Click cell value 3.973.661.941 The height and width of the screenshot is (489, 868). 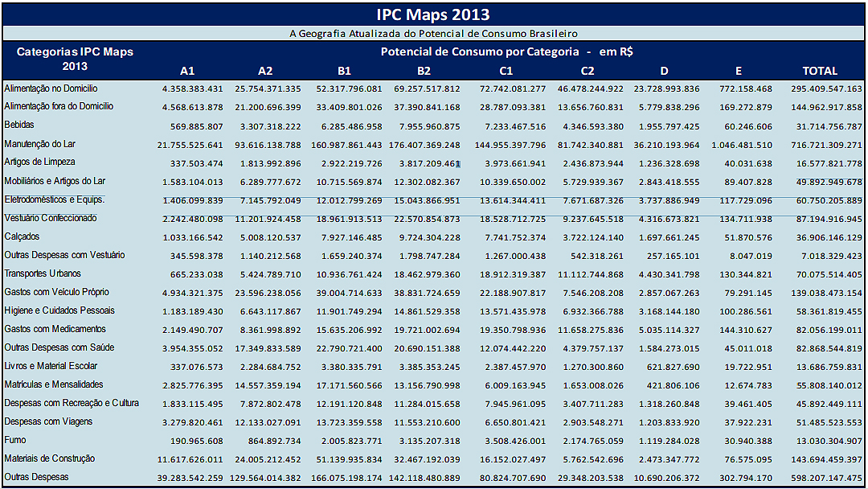(x=515, y=164)
